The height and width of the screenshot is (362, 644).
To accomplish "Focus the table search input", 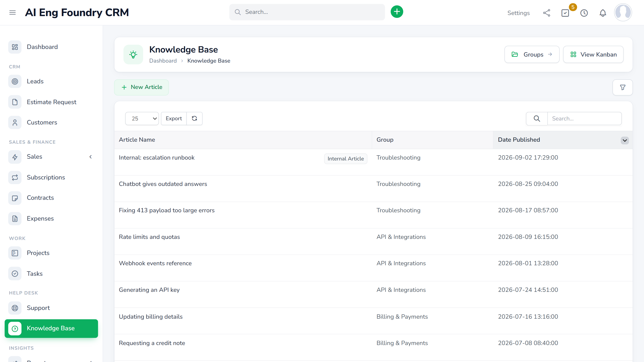I will (584, 118).
